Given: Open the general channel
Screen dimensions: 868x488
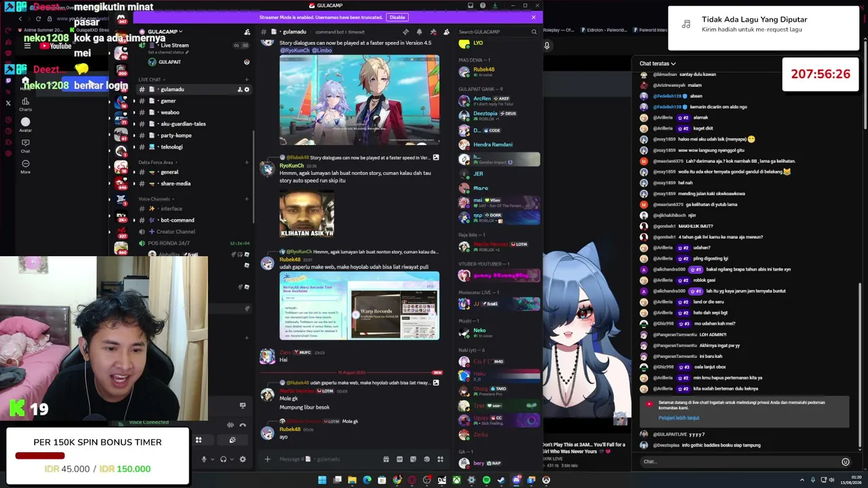Looking at the screenshot, I should (x=195, y=172).
